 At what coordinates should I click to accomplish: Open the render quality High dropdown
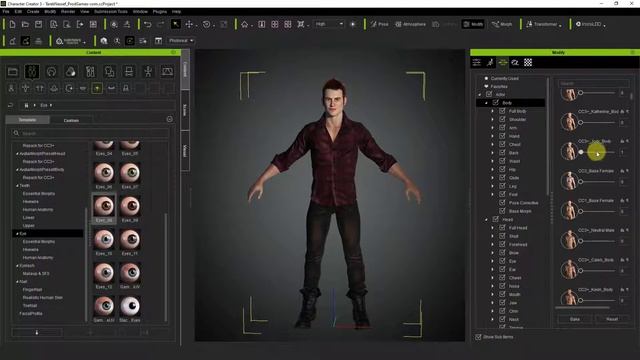(329, 24)
